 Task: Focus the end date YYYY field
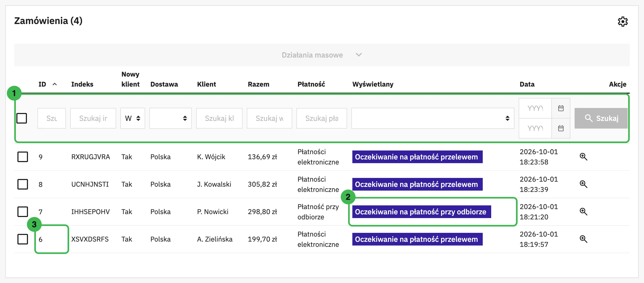coord(535,128)
